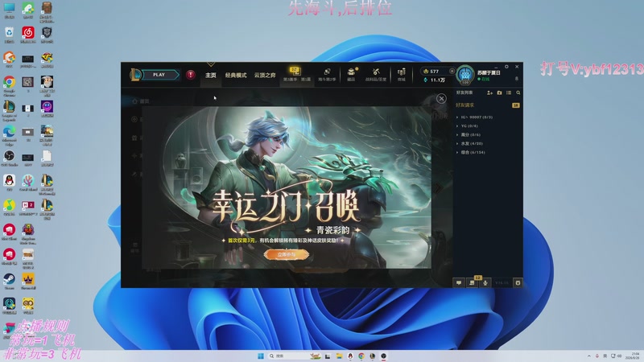
Task: Click the mute bell icon under profile
Action: [x=517, y=78]
